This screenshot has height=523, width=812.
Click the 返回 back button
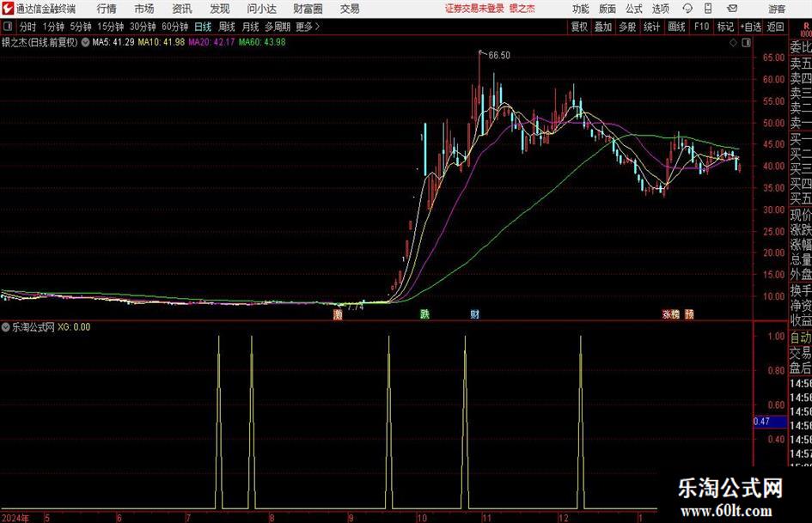(x=775, y=27)
